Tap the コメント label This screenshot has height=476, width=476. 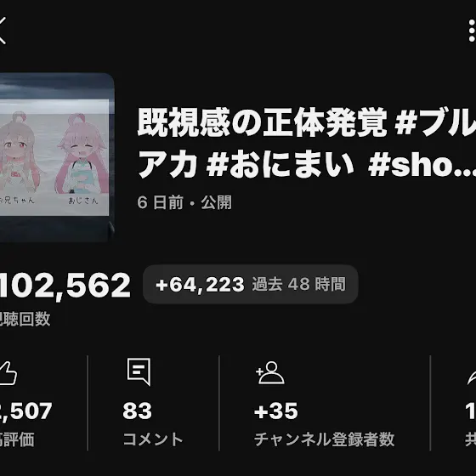[153, 439]
